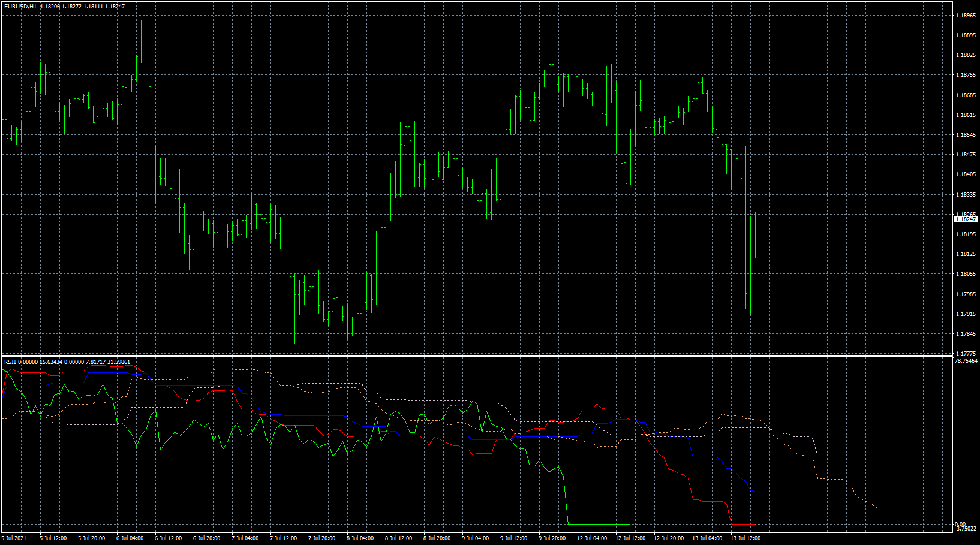The height and width of the screenshot is (545, 980).
Task: Click the 1.18405 price axis label
Action: click(x=966, y=175)
